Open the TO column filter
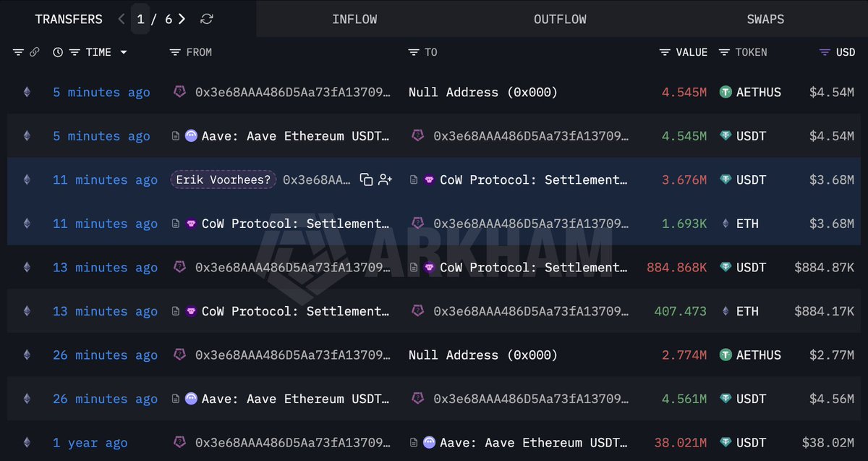This screenshot has width=868, height=461. 413,52
